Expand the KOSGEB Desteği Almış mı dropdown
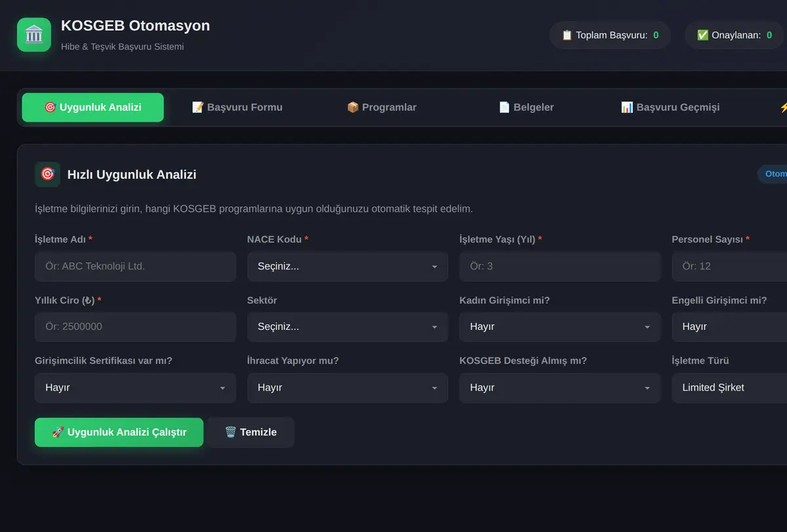This screenshot has width=787, height=532. tap(560, 388)
